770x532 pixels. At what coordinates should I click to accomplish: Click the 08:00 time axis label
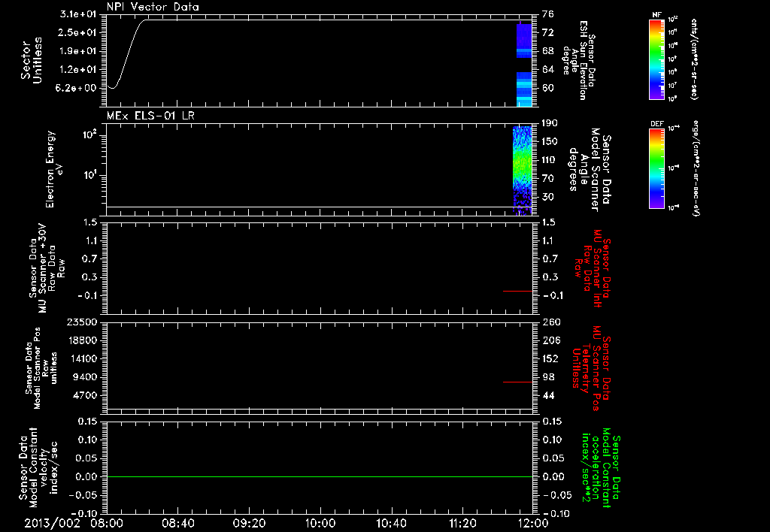point(108,523)
